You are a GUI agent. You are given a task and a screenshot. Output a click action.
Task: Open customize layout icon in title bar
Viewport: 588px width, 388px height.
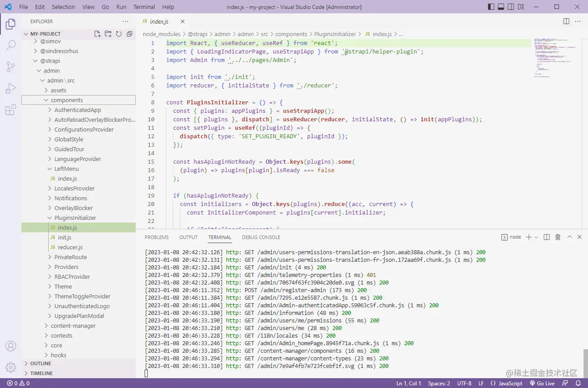(x=521, y=7)
